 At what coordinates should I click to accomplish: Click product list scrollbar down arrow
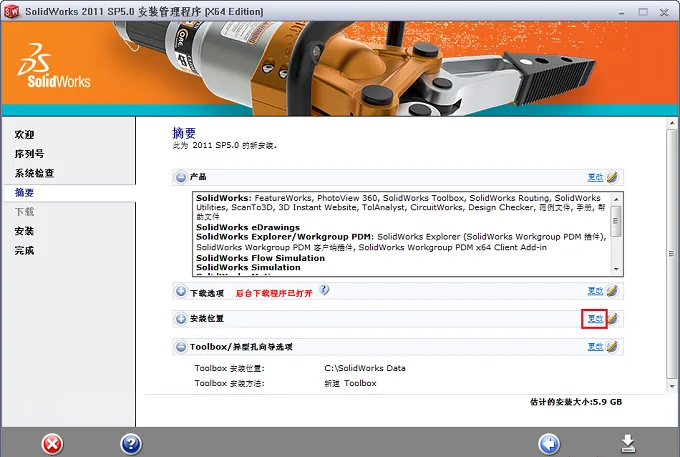616,269
